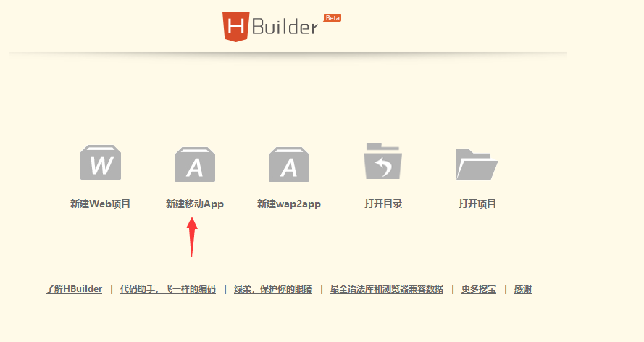Open the 更多挖宝 link
The image size is (644, 342).
(479, 289)
